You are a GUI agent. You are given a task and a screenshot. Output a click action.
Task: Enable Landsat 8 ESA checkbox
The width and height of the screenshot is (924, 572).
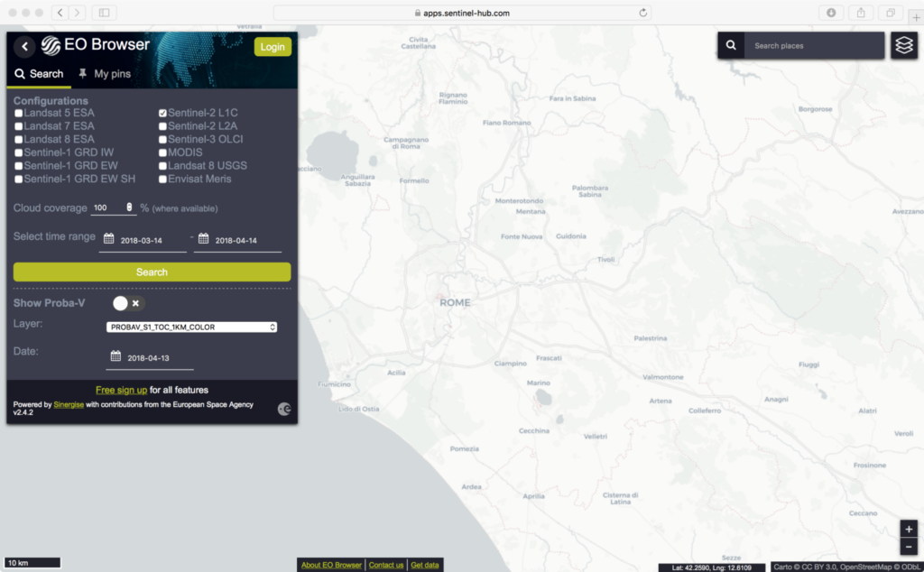pyautogui.click(x=19, y=140)
